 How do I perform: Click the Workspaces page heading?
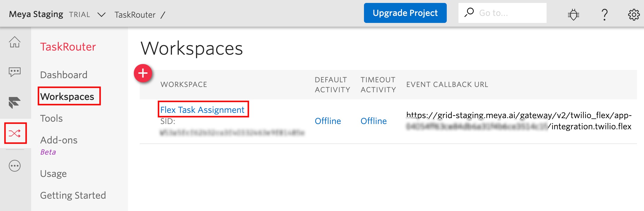(x=192, y=48)
